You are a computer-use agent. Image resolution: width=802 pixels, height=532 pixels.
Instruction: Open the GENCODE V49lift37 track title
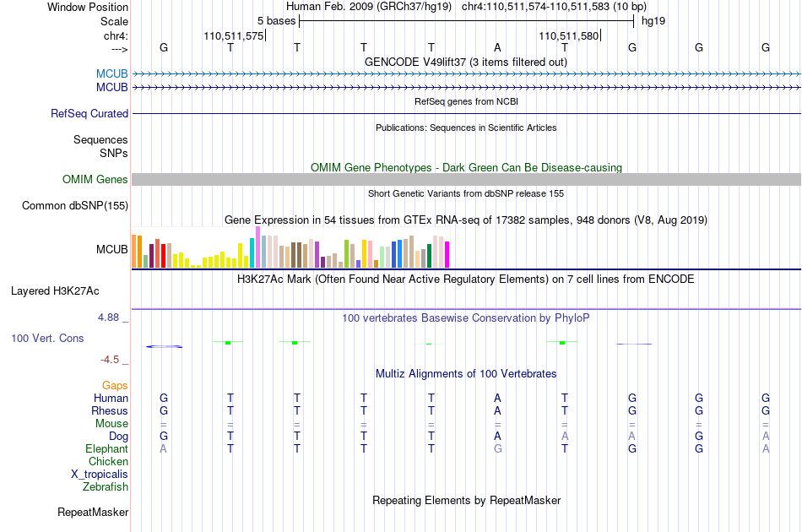click(x=466, y=62)
